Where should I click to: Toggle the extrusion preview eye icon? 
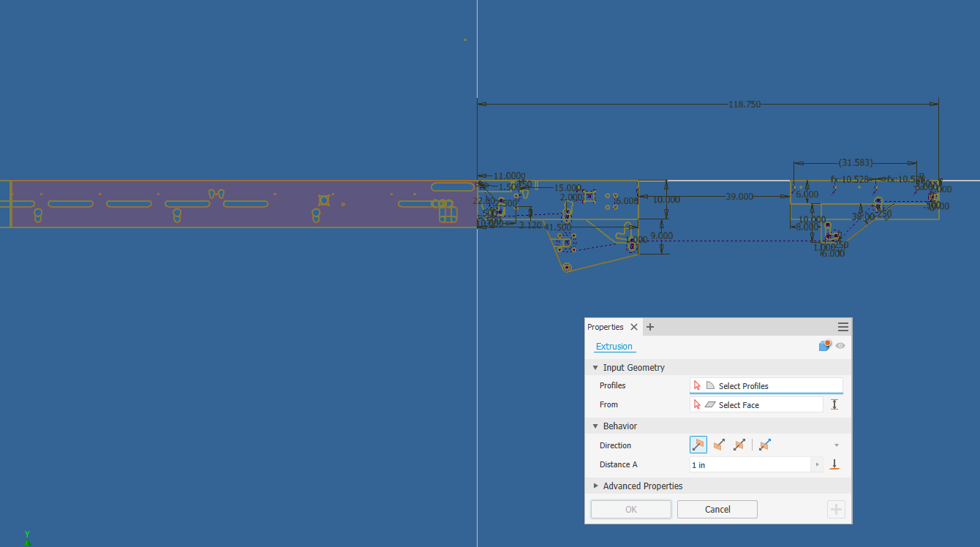[x=840, y=346]
